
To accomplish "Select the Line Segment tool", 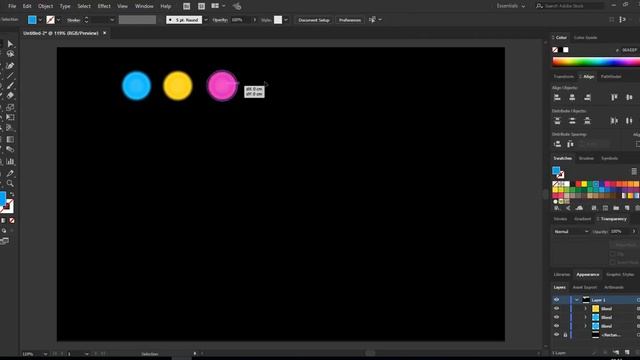I will [x=10, y=76].
